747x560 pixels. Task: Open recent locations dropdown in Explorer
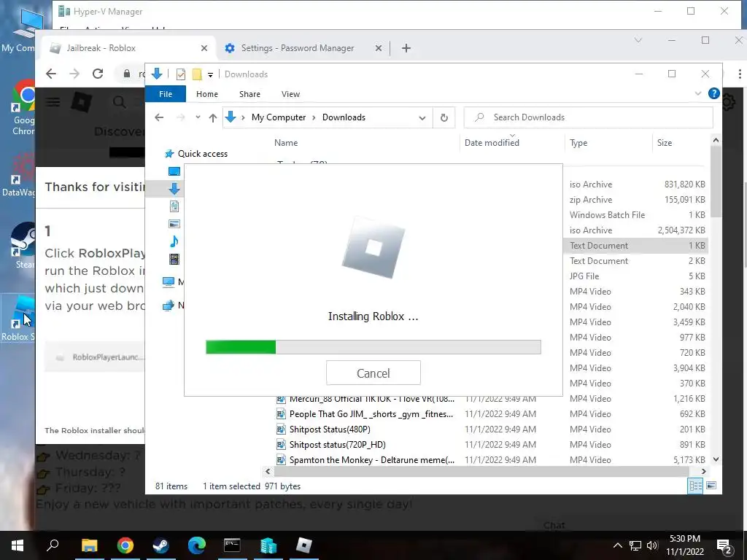coord(198,117)
